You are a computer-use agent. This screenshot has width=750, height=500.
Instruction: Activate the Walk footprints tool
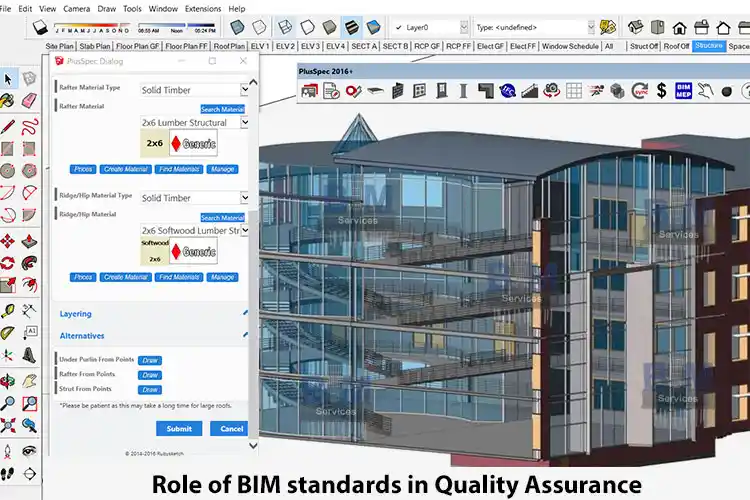8,474
